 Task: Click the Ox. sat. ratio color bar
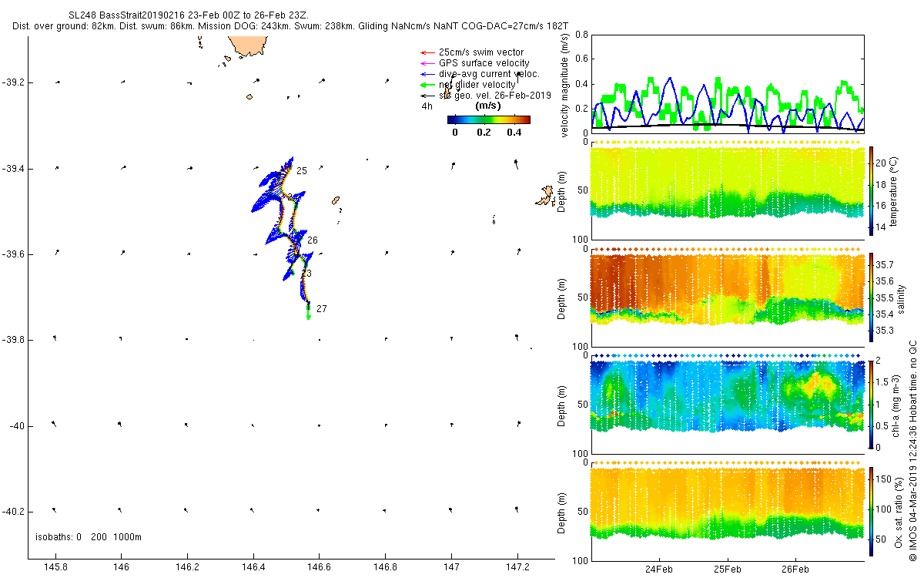[872, 511]
